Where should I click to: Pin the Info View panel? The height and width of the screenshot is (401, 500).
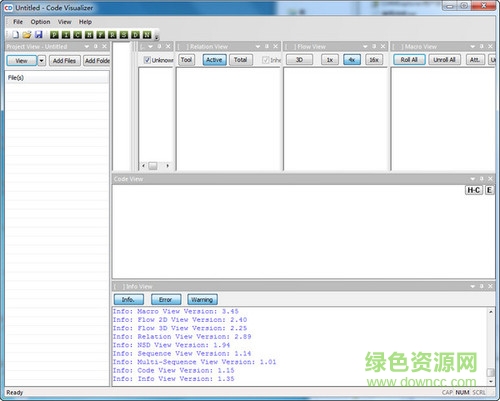coord(481,286)
